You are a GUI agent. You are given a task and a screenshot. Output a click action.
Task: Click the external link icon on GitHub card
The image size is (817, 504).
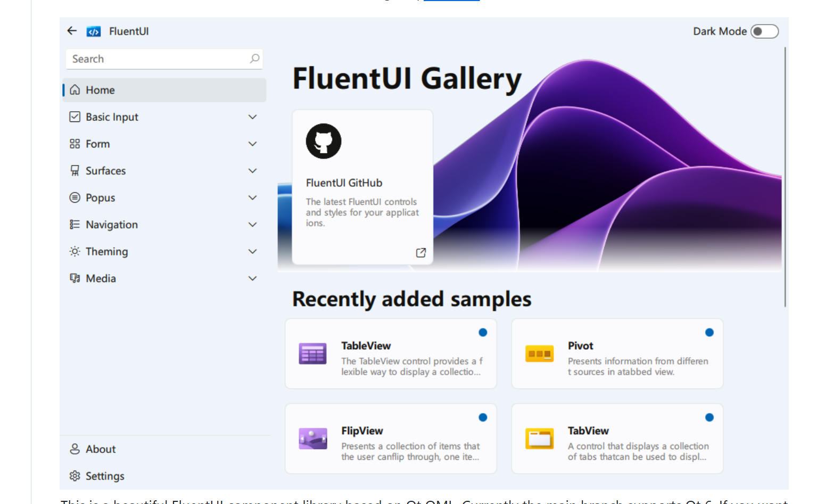coord(421,253)
